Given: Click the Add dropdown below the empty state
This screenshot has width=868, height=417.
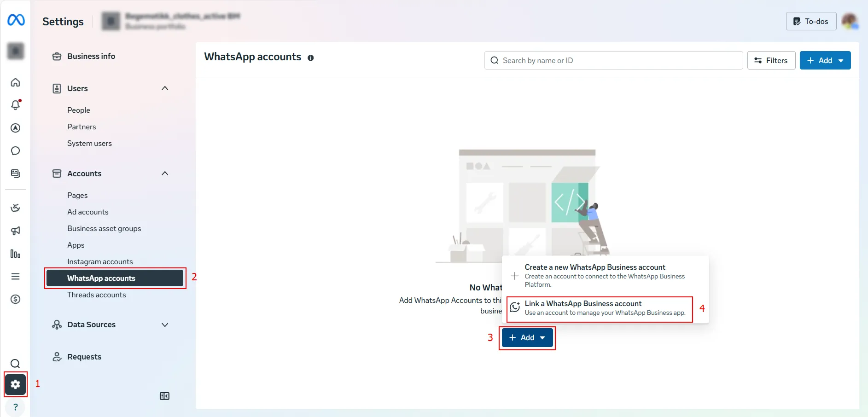Looking at the screenshot, I should (527, 338).
